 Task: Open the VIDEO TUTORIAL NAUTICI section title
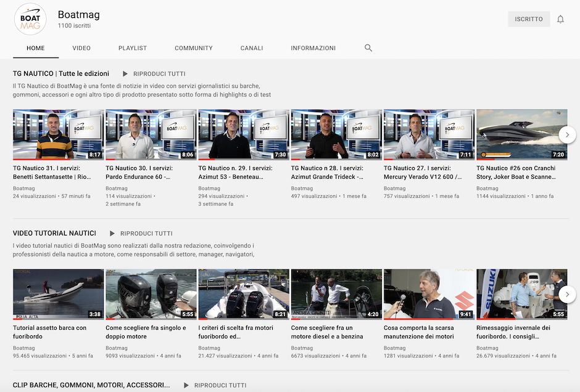pyautogui.click(x=54, y=233)
